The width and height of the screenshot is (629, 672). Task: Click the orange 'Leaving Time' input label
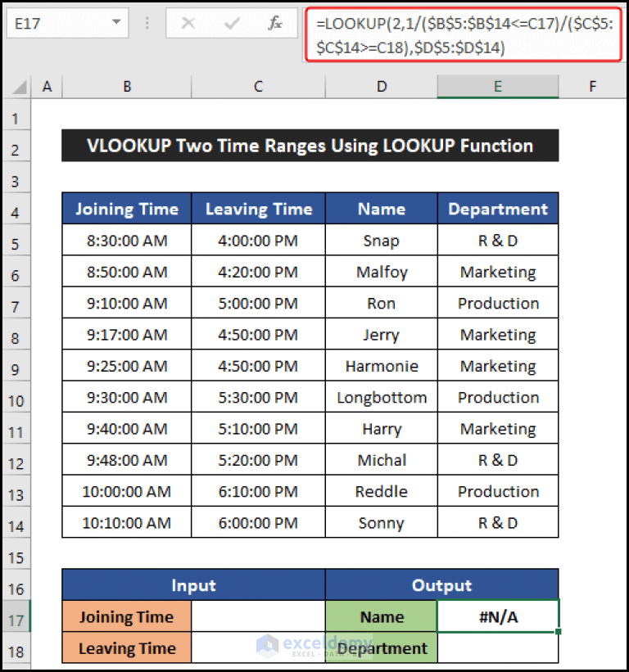127,647
